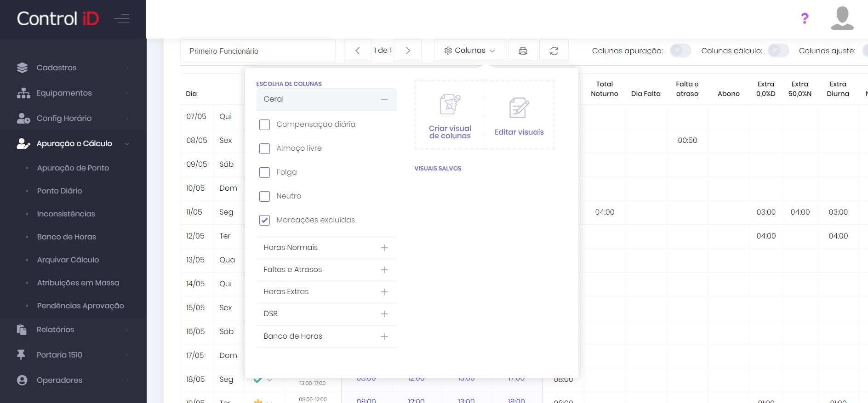Click the Editar visuais pencil icon
This screenshot has height=403, width=868.
(519, 108)
